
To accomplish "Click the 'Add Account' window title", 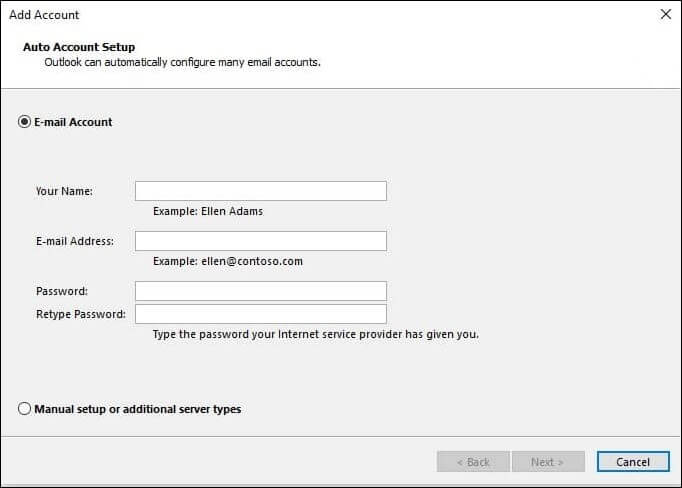I will pos(44,15).
